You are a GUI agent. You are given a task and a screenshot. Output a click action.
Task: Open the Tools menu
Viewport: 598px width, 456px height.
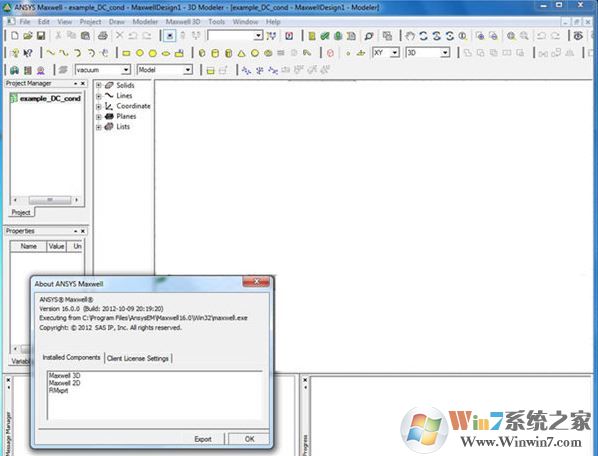217,22
